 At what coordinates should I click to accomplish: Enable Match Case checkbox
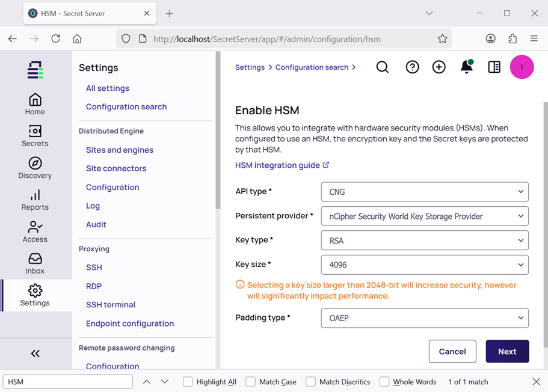(251, 382)
